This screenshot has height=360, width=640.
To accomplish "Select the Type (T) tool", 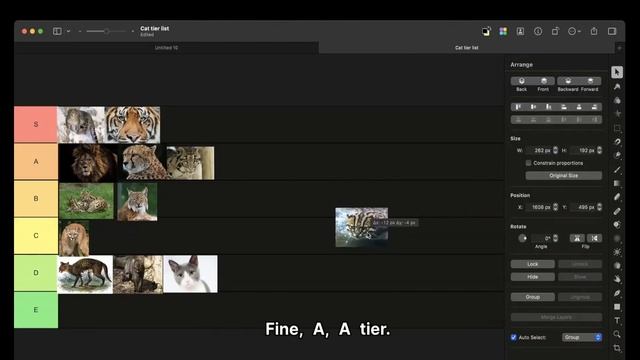I will (x=617, y=320).
